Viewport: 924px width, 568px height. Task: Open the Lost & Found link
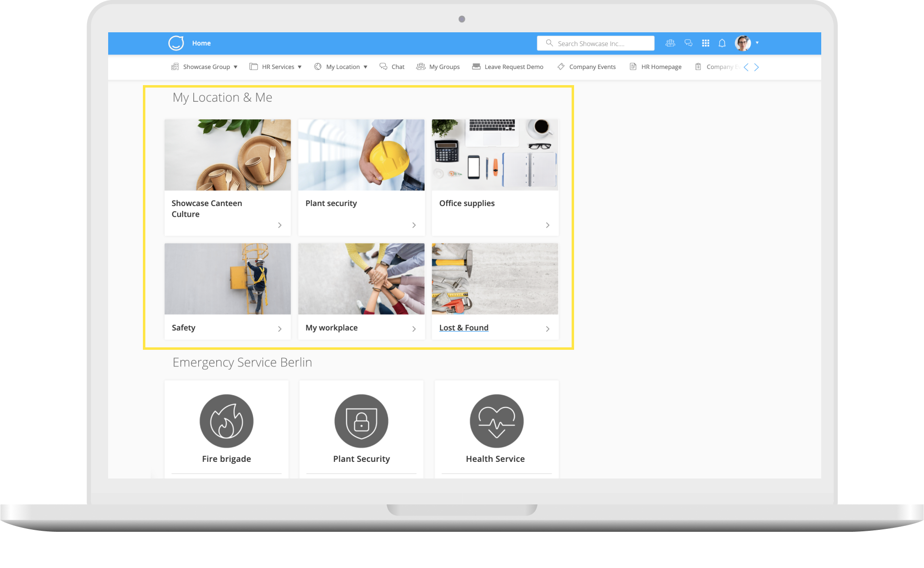(463, 328)
